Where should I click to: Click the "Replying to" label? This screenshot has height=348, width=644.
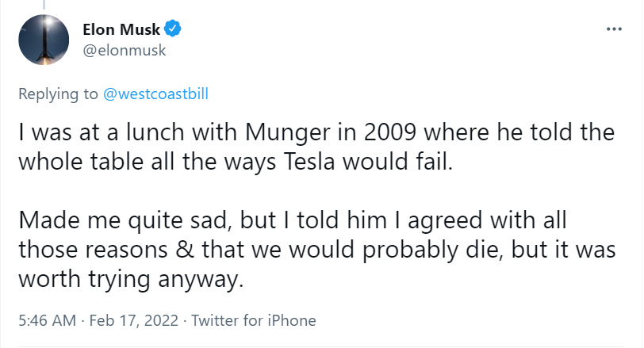point(59,94)
